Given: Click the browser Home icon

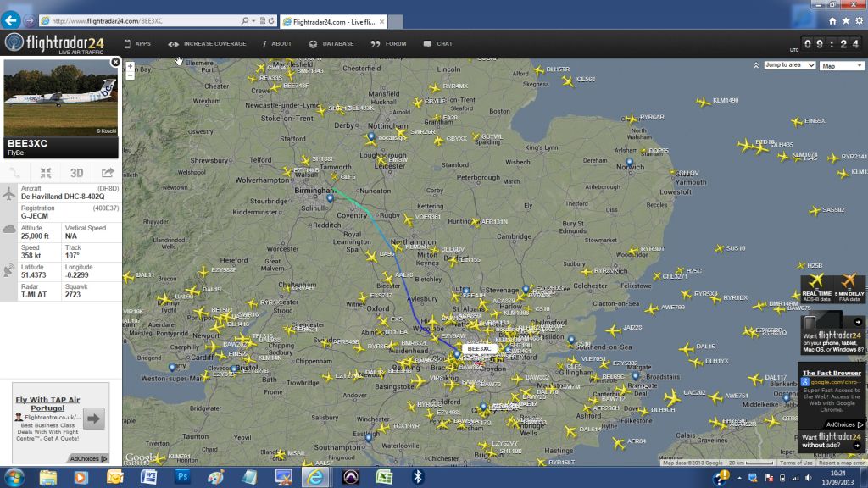Looking at the screenshot, I should point(832,21).
